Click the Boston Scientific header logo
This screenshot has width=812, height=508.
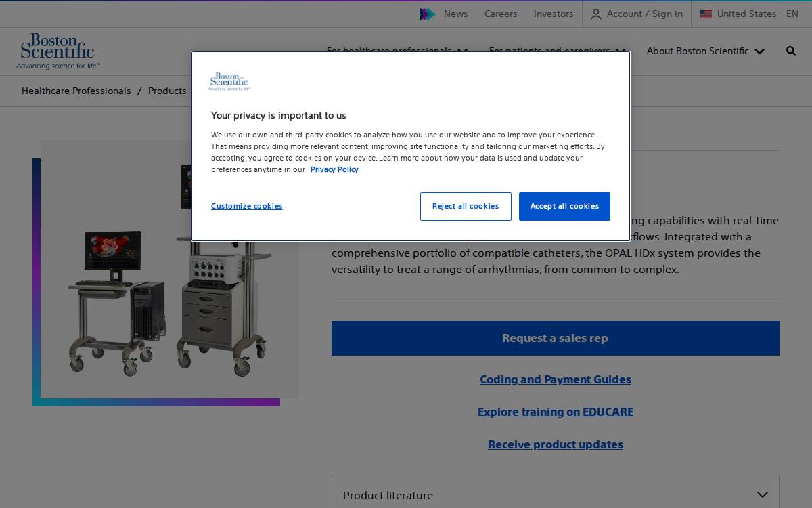point(58,51)
